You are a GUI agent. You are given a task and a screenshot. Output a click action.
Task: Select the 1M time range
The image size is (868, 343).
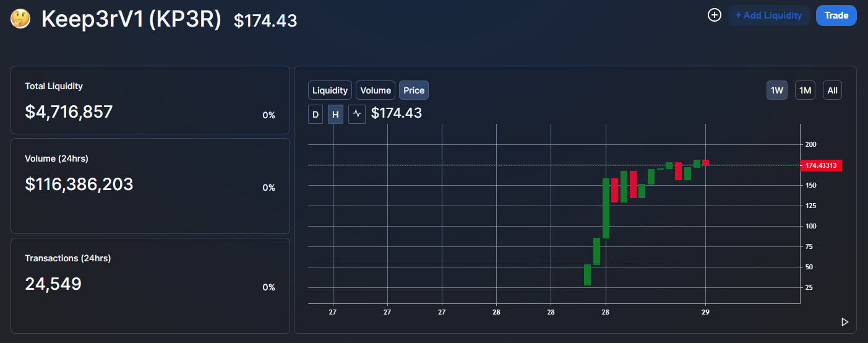coord(805,90)
